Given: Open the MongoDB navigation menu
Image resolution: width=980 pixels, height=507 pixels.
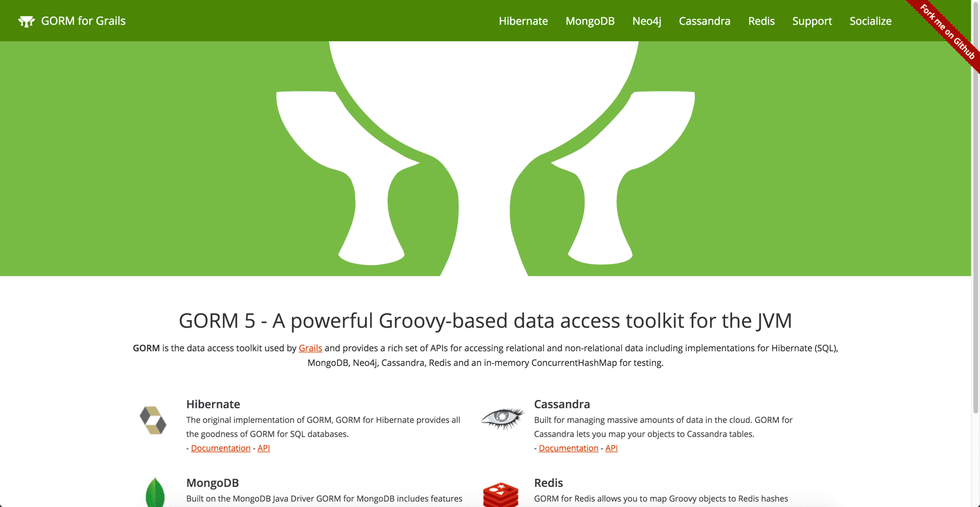Looking at the screenshot, I should point(590,21).
